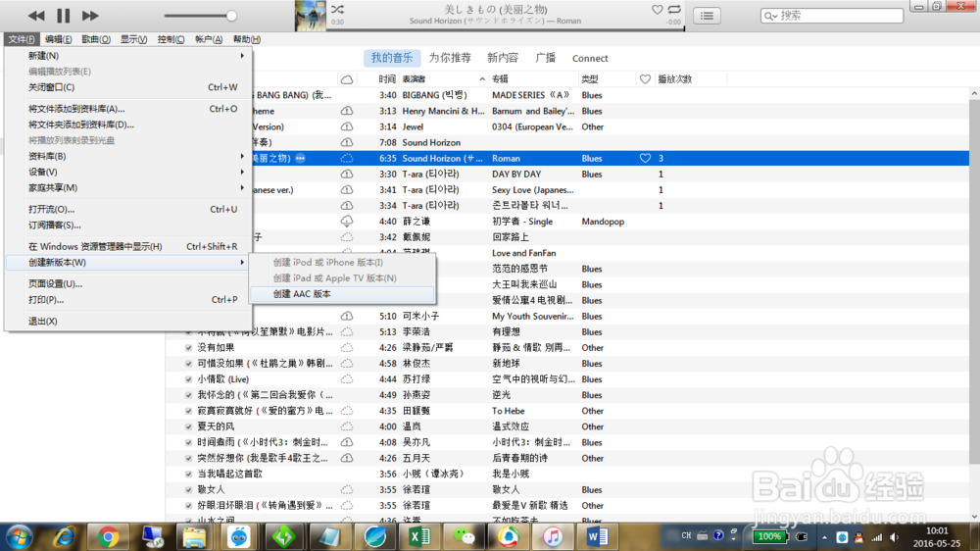Sort by the 专辑 column header
The height and width of the screenshot is (551, 980).
point(533,79)
